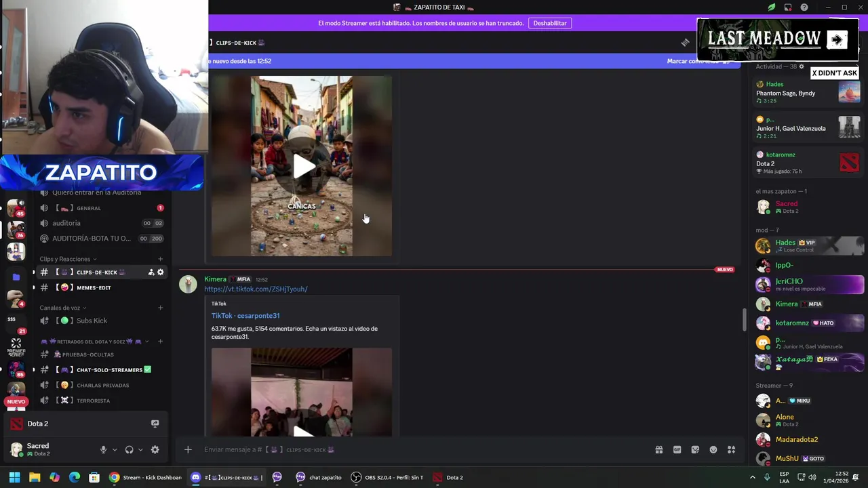Select member Madaradota2 in Streamer list
The height and width of the screenshot is (488, 868).
[809, 439]
